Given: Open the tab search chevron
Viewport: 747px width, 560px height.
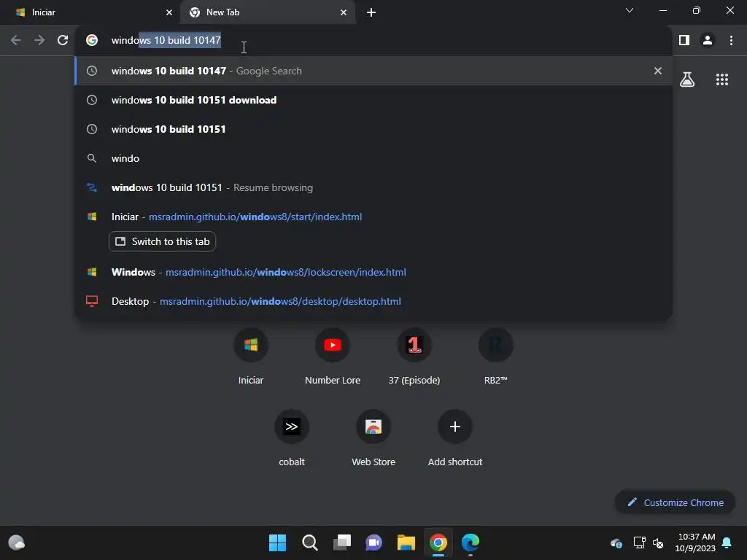Looking at the screenshot, I should coord(630,10).
